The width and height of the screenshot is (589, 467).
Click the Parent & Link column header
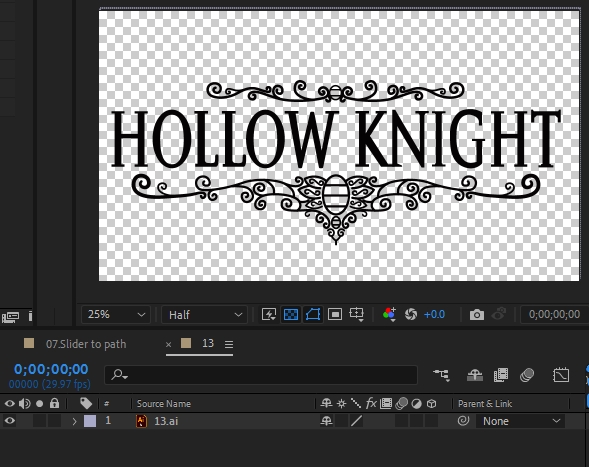click(x=485, y=404)
